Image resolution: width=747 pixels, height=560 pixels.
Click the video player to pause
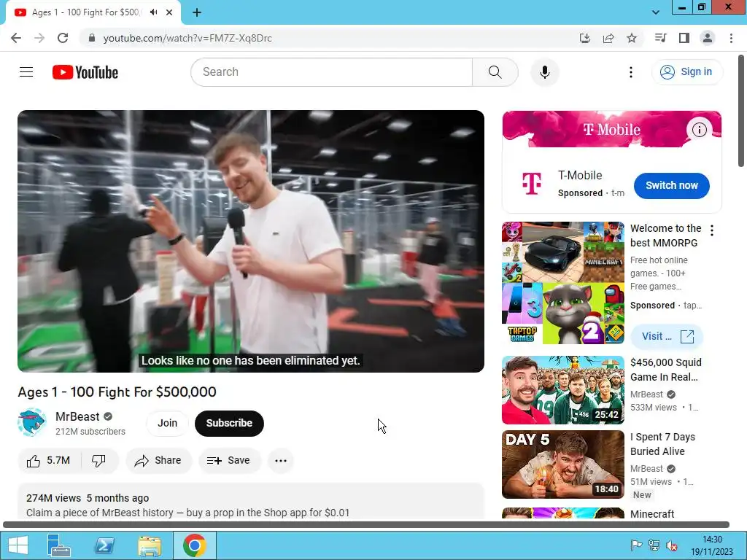251,241
